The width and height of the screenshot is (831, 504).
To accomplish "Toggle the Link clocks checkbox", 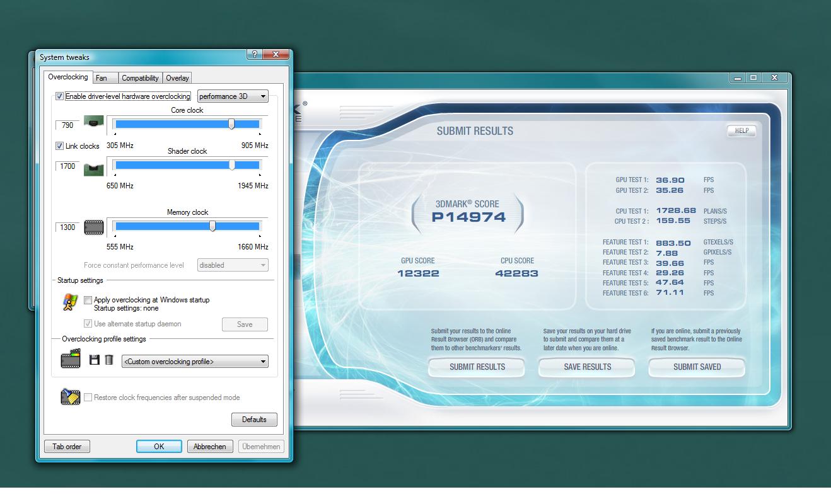I will pyautogui.click(x=60, y=146).
